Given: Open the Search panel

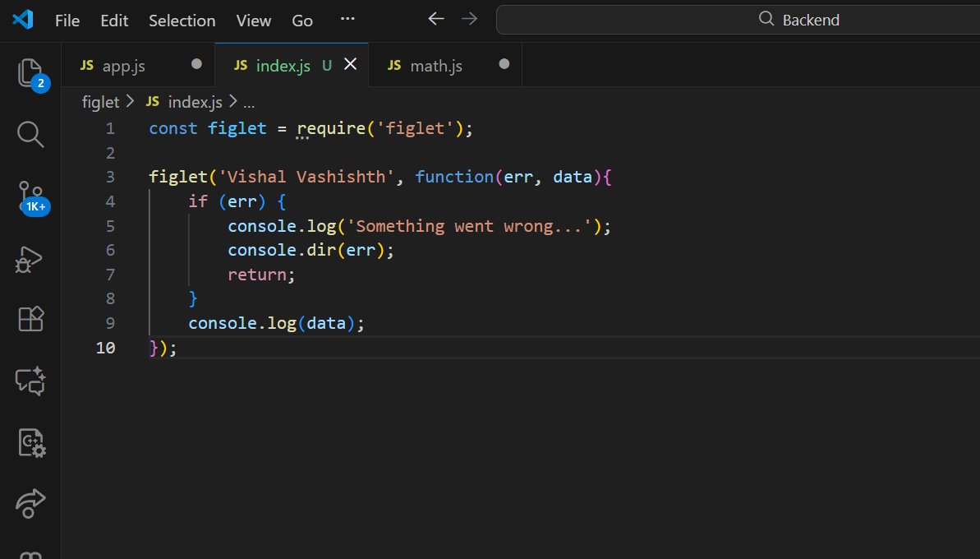Looking at the screenshot, I should pyautogui.click(x=30, y=134).
